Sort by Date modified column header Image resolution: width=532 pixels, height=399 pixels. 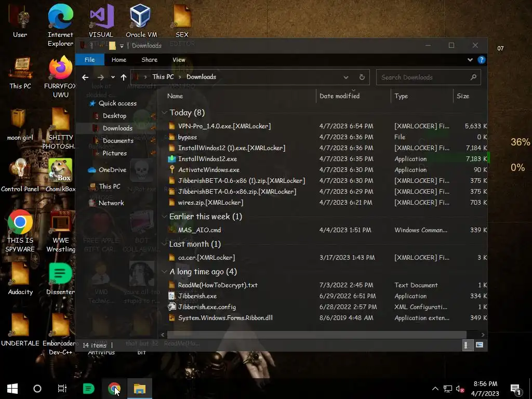pyautogui.click(x=353, y=96)
